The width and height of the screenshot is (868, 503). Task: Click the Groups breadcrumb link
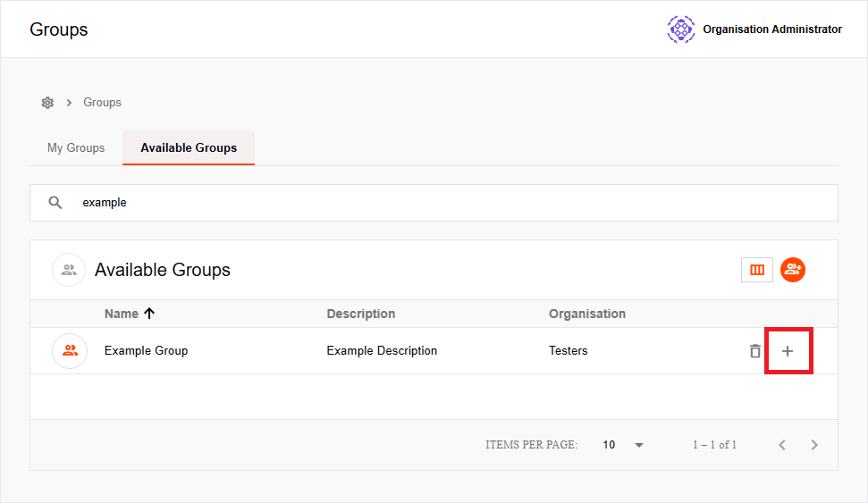point(102,103)
